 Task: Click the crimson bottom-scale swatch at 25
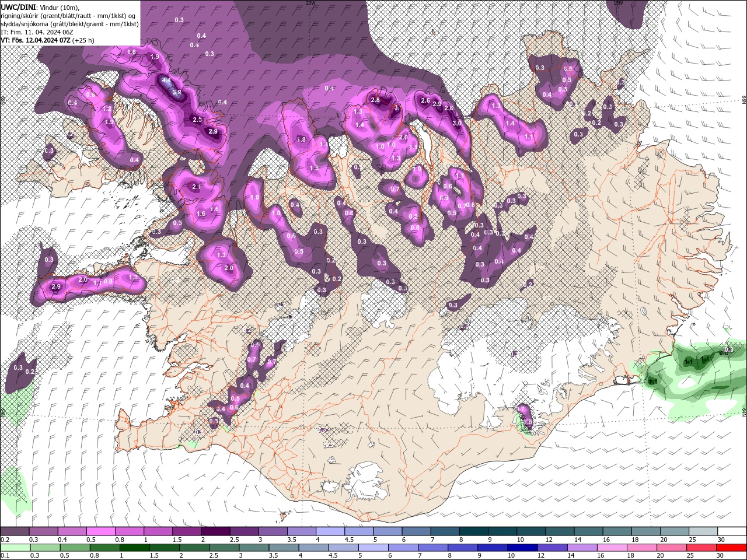(x=702, y=547)
